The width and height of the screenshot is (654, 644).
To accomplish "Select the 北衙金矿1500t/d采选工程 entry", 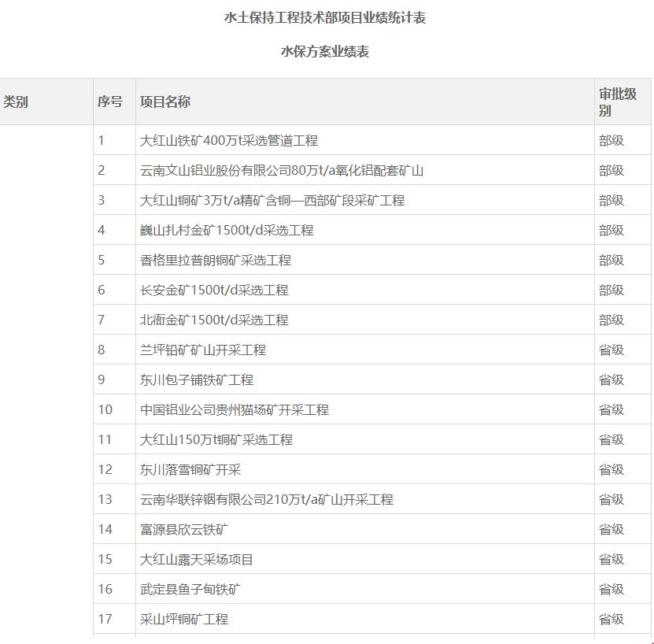I will pos(214,320).
